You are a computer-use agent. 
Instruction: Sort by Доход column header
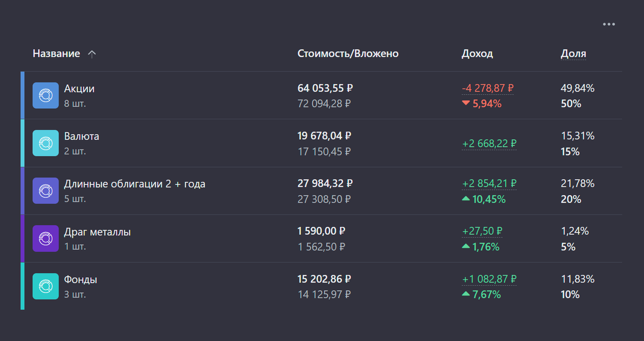[477, 54]
